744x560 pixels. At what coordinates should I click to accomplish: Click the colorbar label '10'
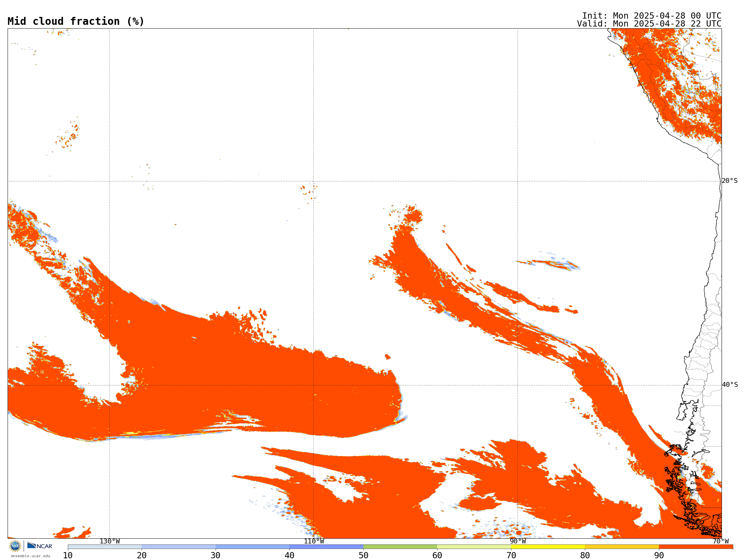68,556
